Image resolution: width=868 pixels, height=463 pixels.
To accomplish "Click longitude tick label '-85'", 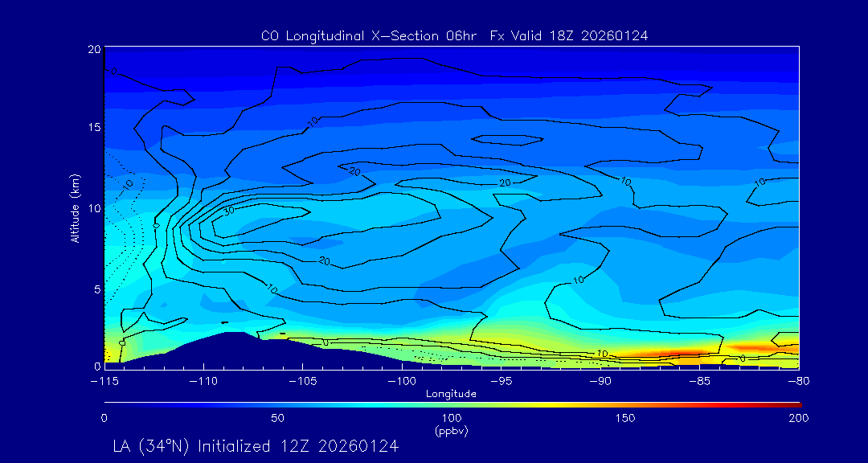I will tap(700, 382).
